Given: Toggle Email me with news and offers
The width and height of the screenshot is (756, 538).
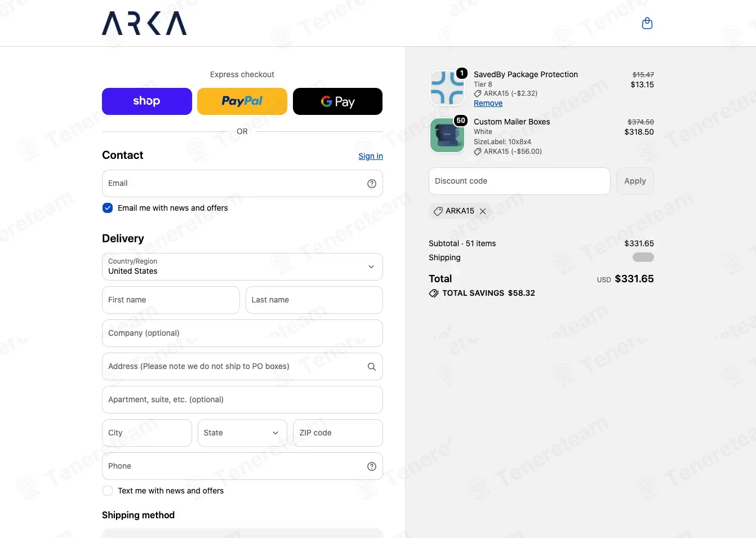Looking at the screenshot, I should [108, 208].
